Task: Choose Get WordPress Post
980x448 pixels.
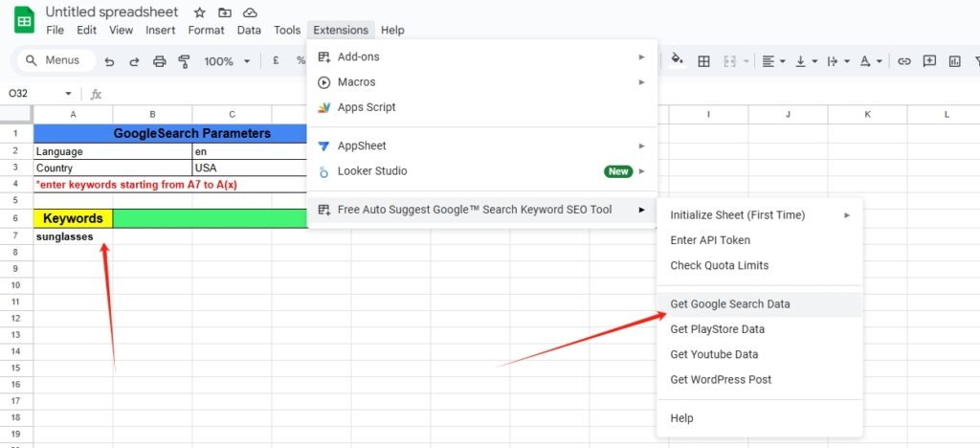Action: 759,380
